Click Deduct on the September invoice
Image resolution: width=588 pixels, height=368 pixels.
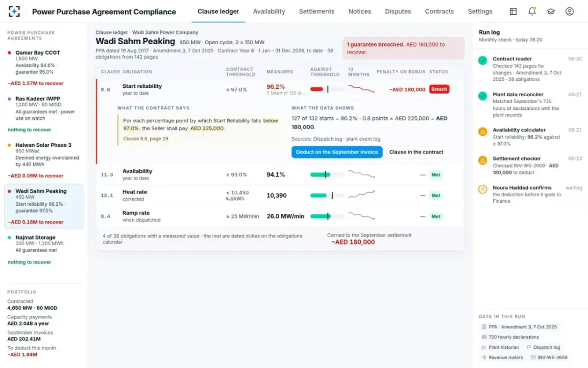337,152
